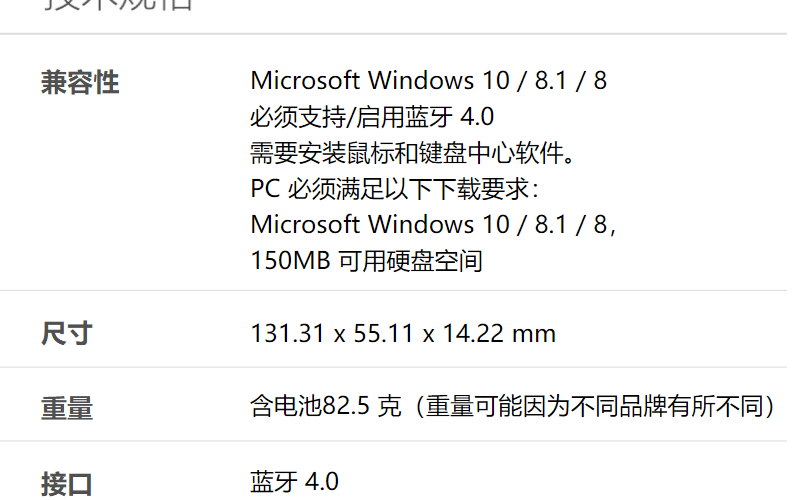Click the PC 必须满足以下下载要求 line
The height and width of the screenshot is (500, 792).
[396, 189]
